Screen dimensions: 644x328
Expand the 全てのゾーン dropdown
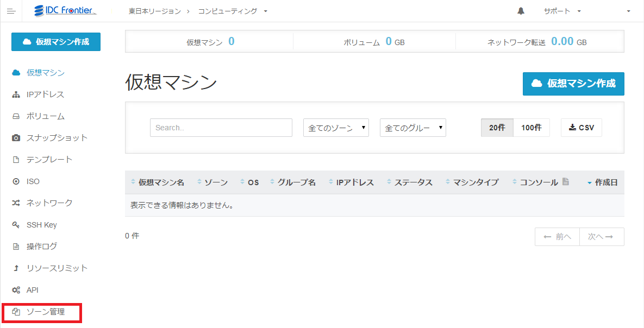pos(336,128)
